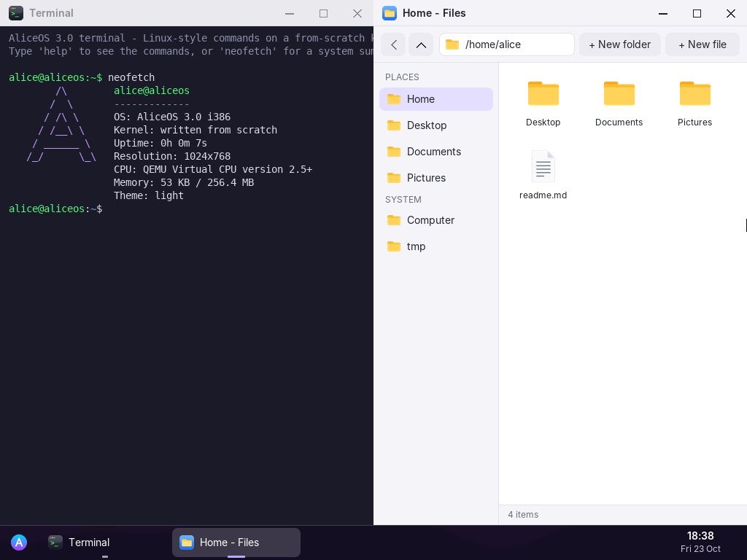Go back using the Files back arrow
This screenshot has height=560, width=747.
coord(393,44)
